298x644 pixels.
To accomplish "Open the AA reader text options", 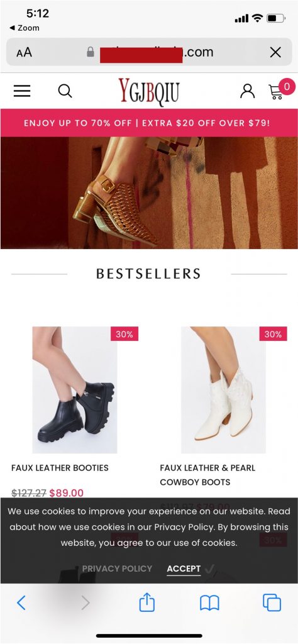I will 25,52.
